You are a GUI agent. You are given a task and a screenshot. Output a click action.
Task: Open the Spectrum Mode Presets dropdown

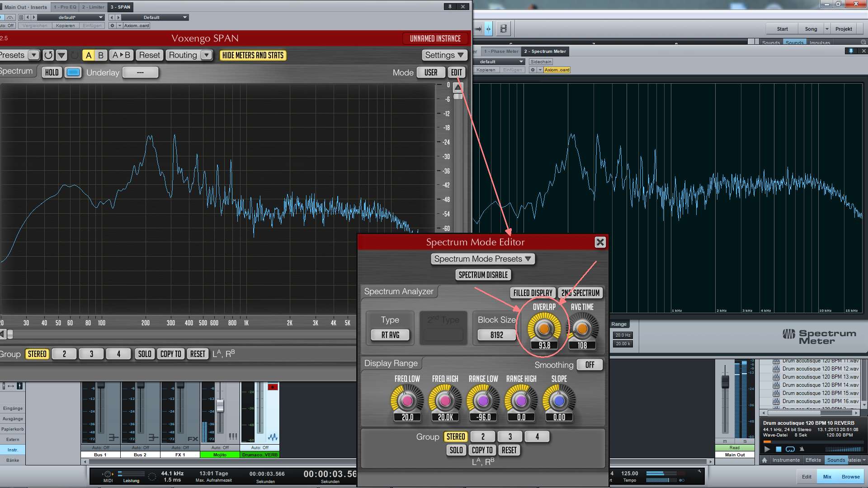pyautogui.click(x=483, y=259)
